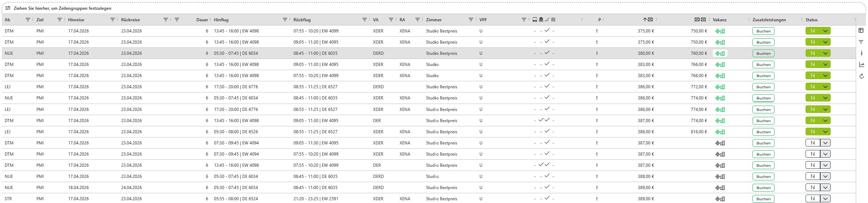868x203 pixels.
Task: Open the Rückflug column filter icon
Action: pos(365,20)
